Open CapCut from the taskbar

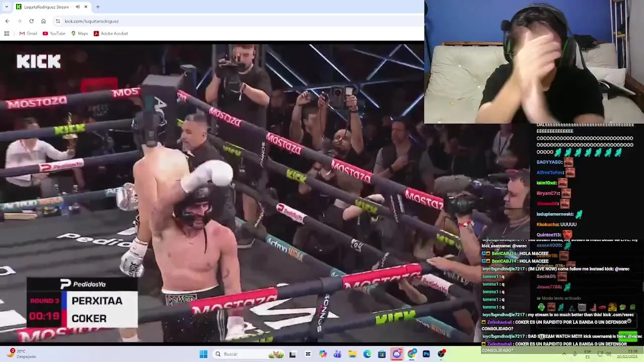[x=308, y=354]
